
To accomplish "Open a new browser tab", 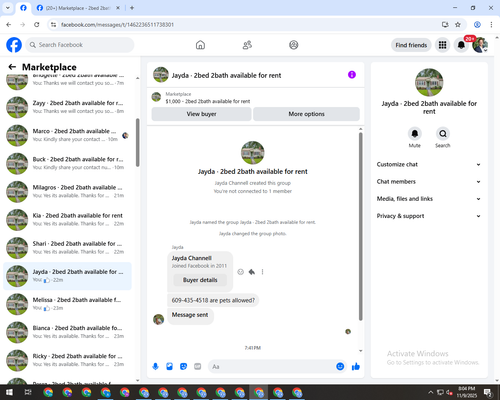I will [132, 8].
